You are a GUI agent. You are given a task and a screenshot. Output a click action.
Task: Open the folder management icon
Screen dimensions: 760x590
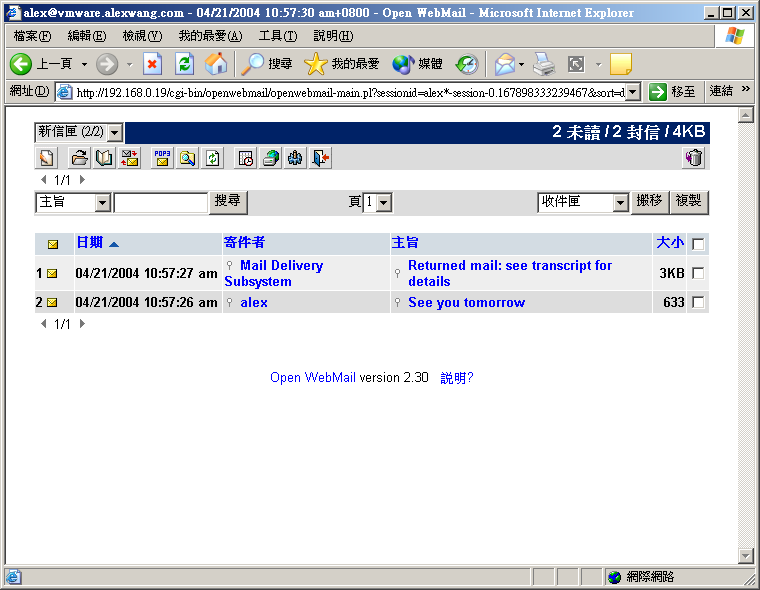tap(79, 158)
